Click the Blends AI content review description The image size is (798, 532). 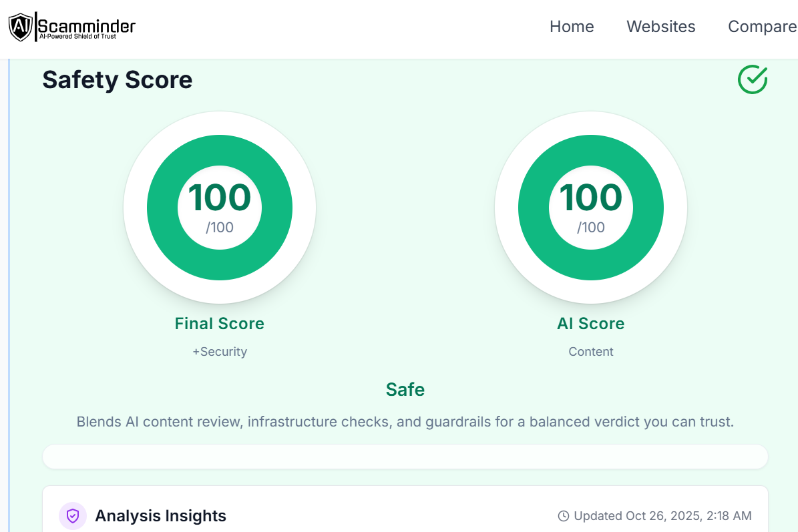point(405,422)
